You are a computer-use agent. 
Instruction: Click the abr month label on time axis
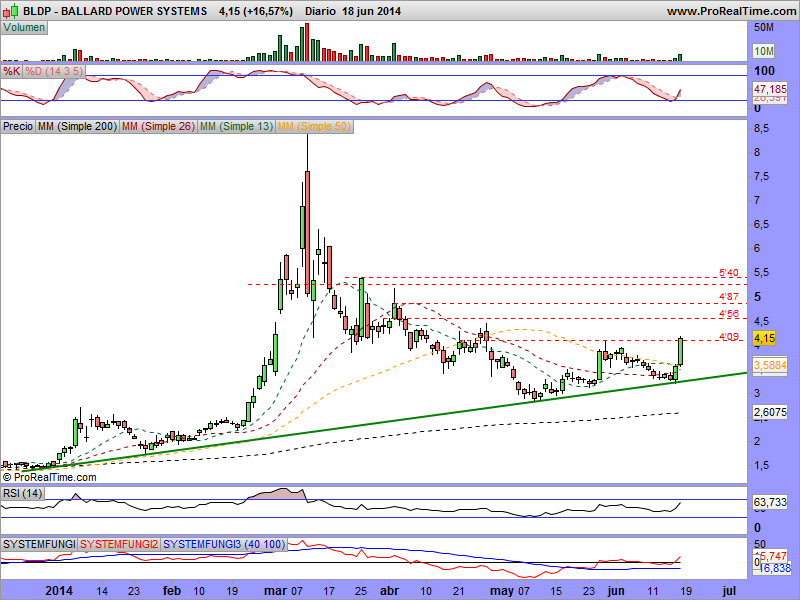point(390,591)
